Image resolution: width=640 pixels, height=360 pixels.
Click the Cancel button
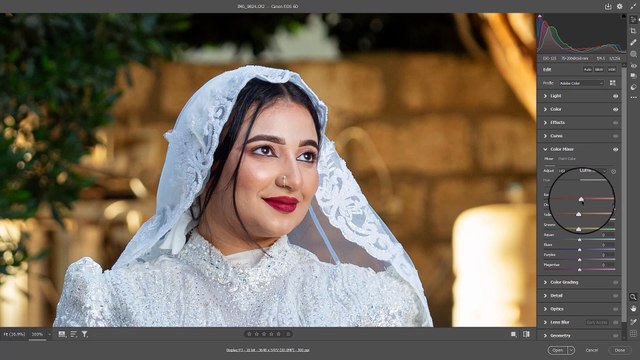point(591,350)
